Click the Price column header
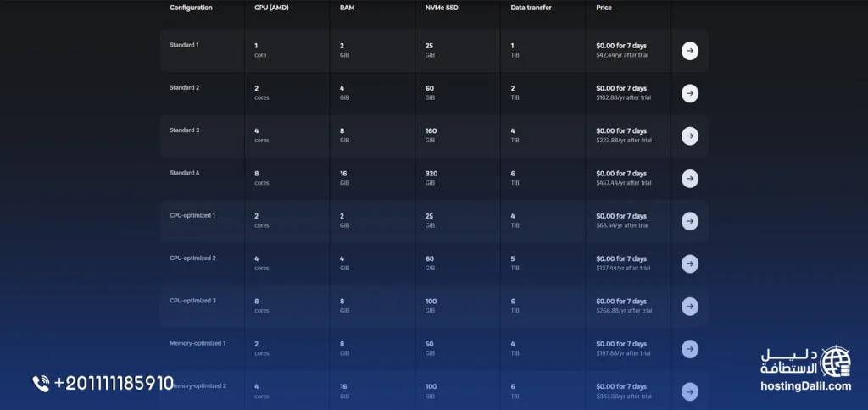This screenshot has width=868, height=410. (604, 8)
